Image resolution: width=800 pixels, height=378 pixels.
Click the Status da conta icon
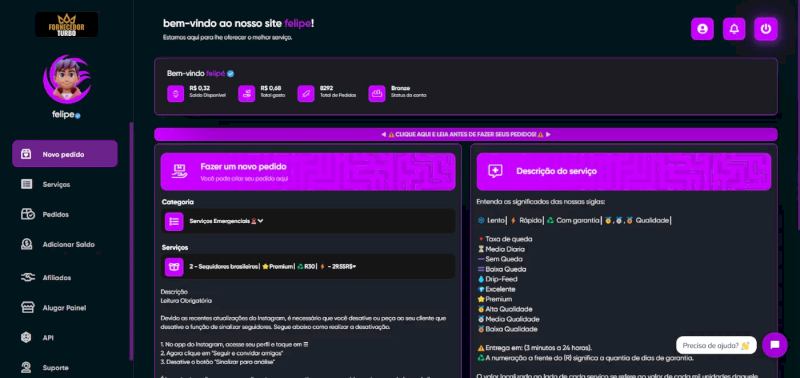pos(377,94)
